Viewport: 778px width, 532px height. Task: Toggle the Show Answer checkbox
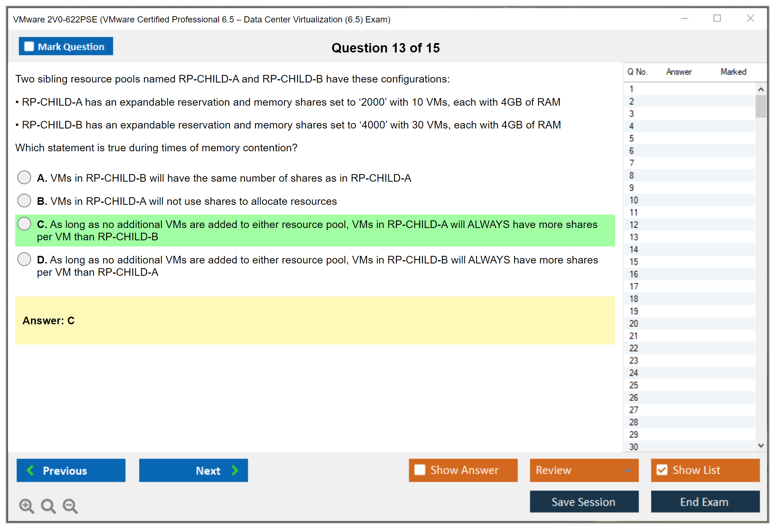[x=420, y=470]
